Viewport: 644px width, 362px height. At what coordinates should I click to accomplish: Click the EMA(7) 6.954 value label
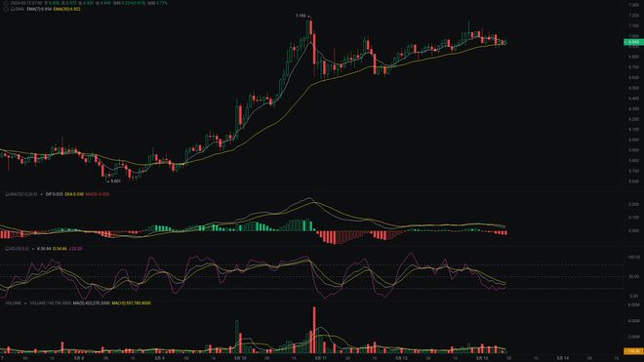39,9
